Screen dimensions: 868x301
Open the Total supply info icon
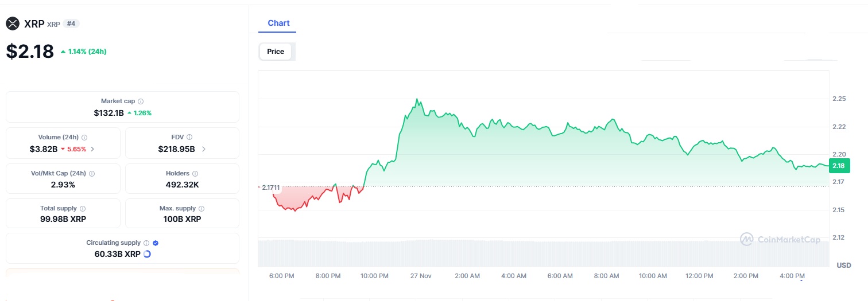click(83, 209)
